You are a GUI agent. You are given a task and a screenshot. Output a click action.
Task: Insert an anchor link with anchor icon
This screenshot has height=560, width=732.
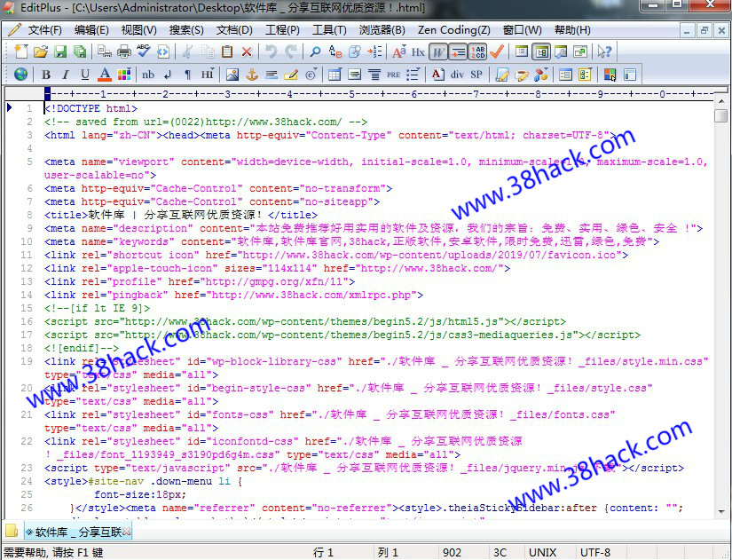pyautogui.click(x=252, y=75)
